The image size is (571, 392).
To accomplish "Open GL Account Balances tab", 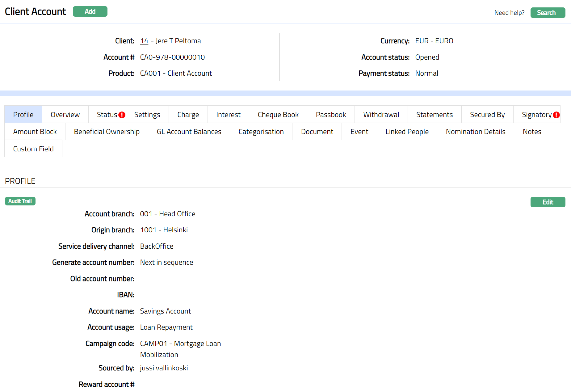I will coord(189,132).
